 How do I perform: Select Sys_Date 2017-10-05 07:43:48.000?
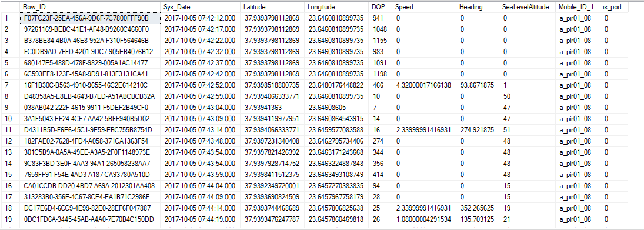(x=200, y=141)
